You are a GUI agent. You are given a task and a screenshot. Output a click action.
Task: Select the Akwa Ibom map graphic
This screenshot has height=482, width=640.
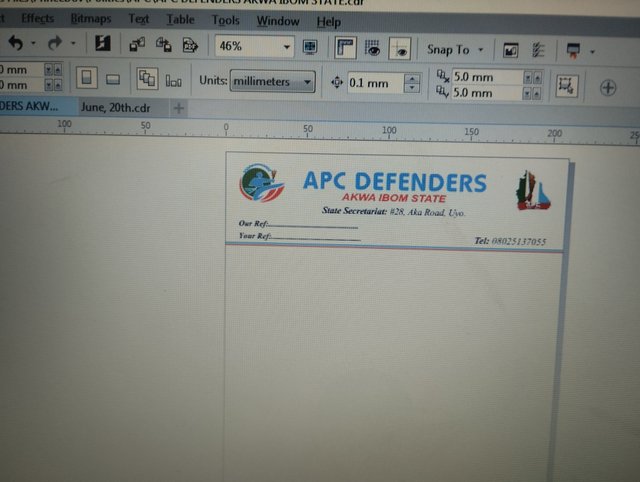pyautogui.click(x=533, y=191)
